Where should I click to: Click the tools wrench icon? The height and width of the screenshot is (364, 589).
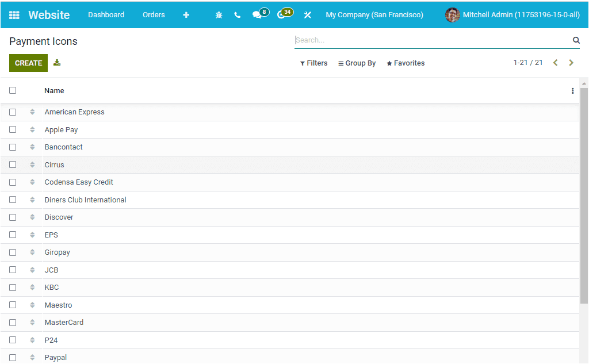(x=308, y=14)
